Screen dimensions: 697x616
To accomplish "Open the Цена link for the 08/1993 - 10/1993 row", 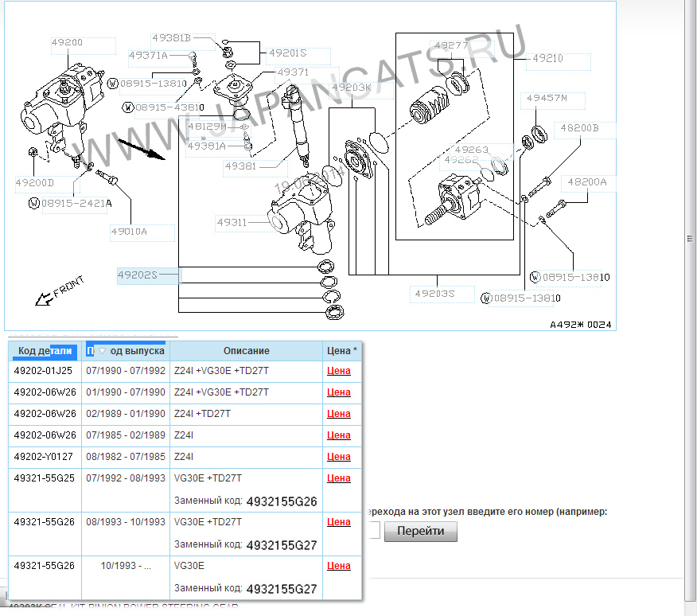I will tap(339, 522).
